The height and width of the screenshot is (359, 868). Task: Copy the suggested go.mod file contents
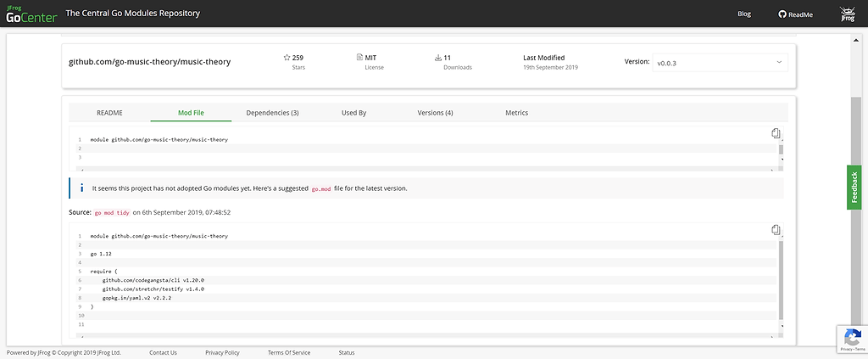click(x=776, y=229)
